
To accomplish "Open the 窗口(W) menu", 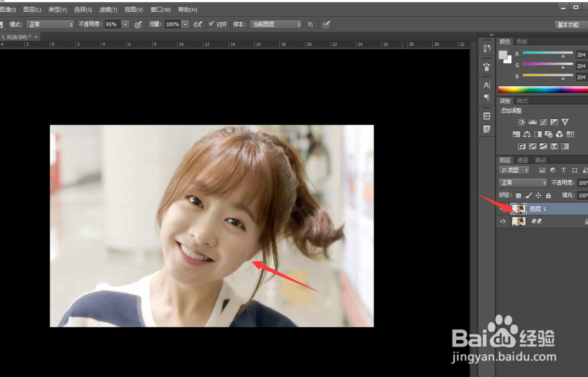I will pos(161,10).
